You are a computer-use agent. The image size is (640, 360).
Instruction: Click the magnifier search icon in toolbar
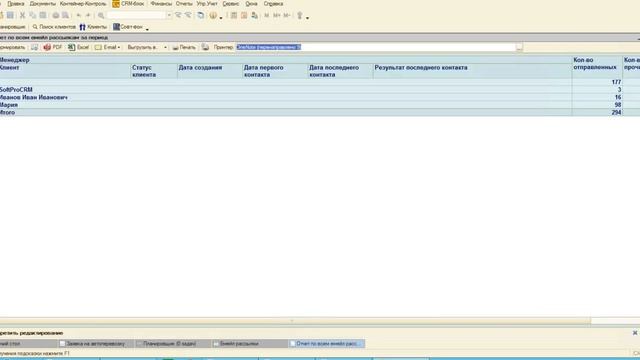pos(101,16)
